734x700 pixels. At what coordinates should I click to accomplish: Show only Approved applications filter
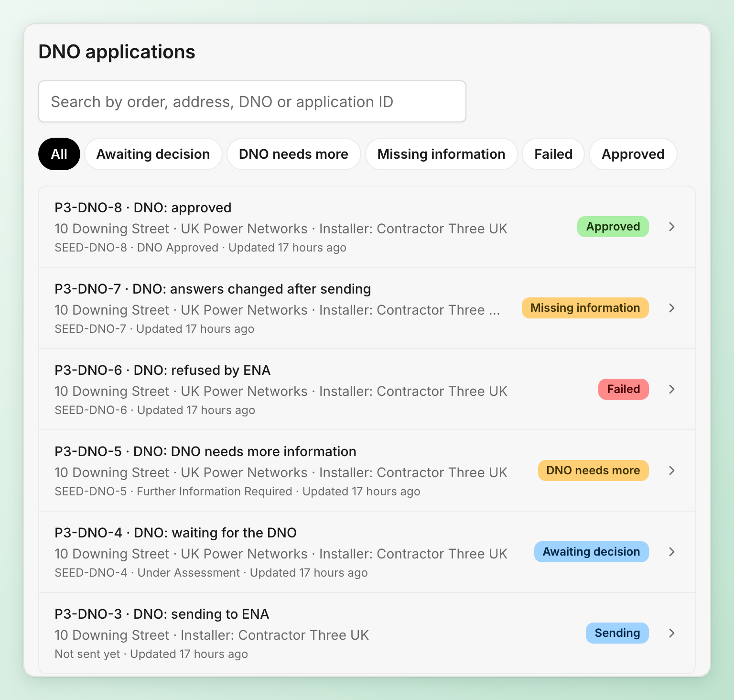(x=633, y=154)
